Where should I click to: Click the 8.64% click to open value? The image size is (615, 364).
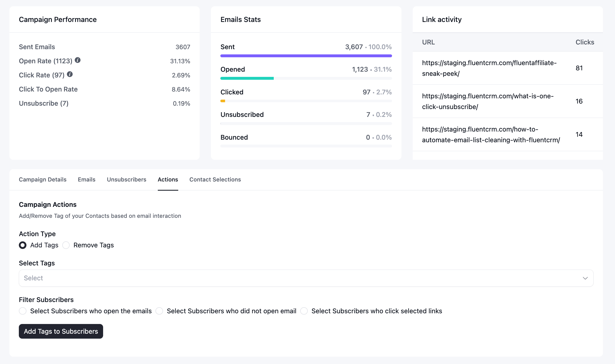(181, 89)
